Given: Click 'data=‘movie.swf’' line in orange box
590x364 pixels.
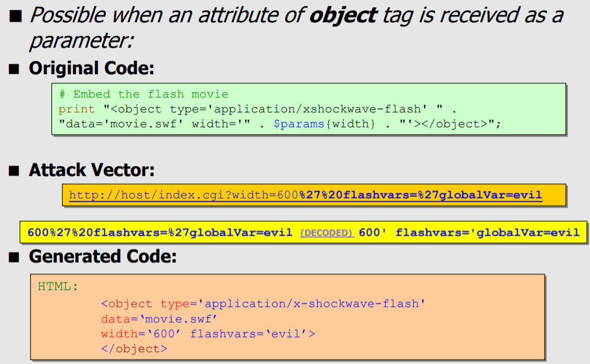Looking at the screenshot, I should tap(160, 319).
